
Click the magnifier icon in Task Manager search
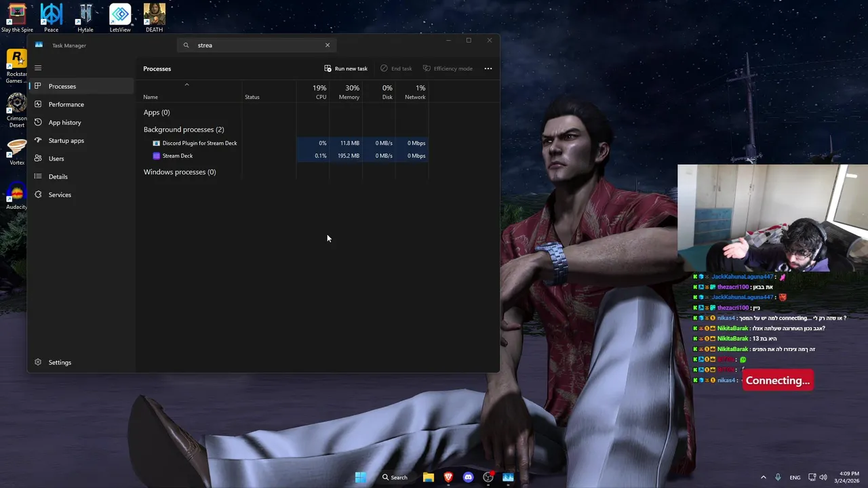(186, 45)
